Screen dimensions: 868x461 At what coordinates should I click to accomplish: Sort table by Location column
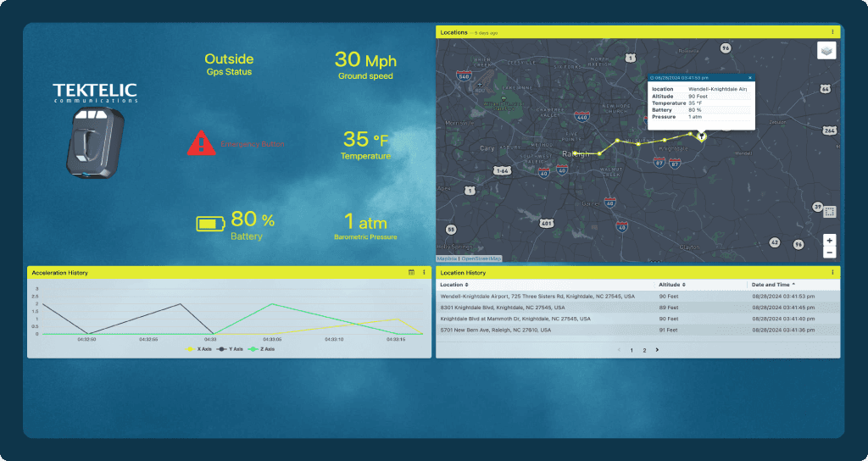[x=454, y=285]
